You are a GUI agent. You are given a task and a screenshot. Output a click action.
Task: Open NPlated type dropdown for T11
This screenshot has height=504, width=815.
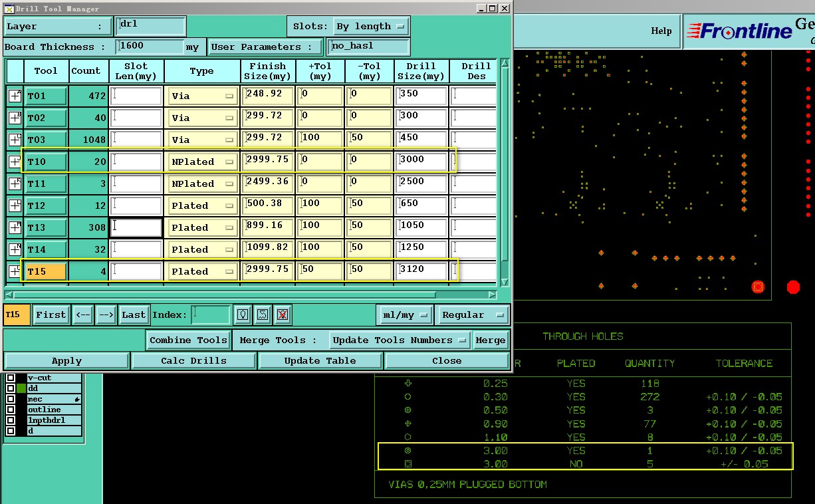tap(203, 184)
